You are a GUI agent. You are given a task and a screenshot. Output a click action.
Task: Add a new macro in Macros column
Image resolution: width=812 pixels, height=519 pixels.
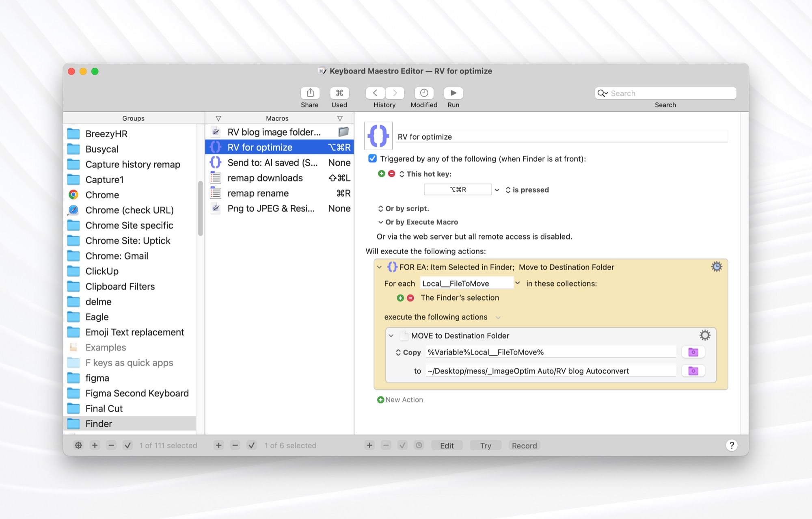[218, 445]
